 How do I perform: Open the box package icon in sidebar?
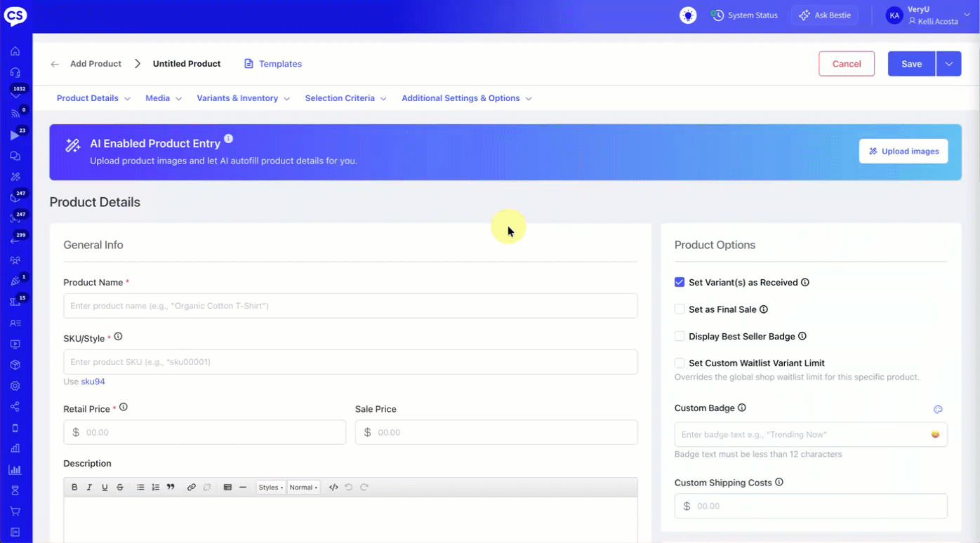[15, 365]
